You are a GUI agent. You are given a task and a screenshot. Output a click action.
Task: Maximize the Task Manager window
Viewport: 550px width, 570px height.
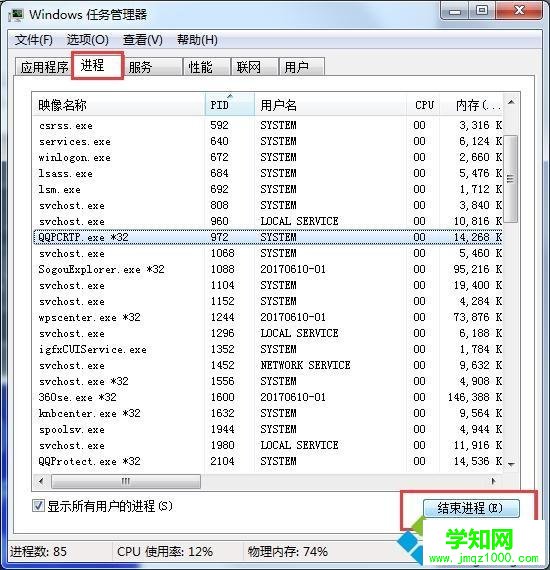pyautogui.click(x=482, y=11)
